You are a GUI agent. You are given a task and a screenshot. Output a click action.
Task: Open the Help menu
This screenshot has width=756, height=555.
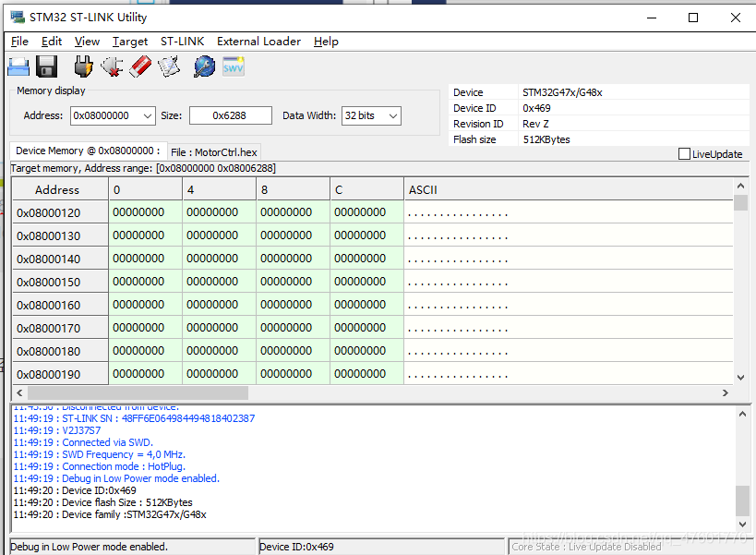tap(326, 42)
